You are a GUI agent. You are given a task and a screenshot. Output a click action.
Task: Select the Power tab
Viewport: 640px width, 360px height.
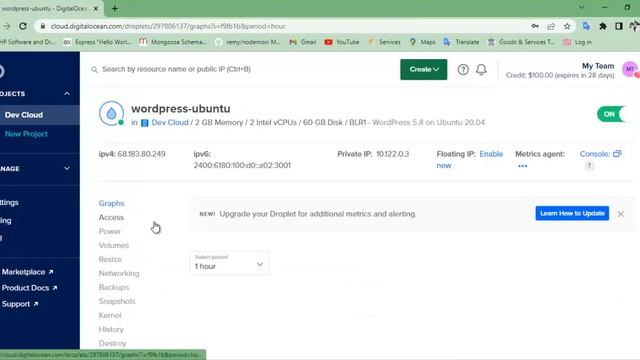tap(110, 231)
